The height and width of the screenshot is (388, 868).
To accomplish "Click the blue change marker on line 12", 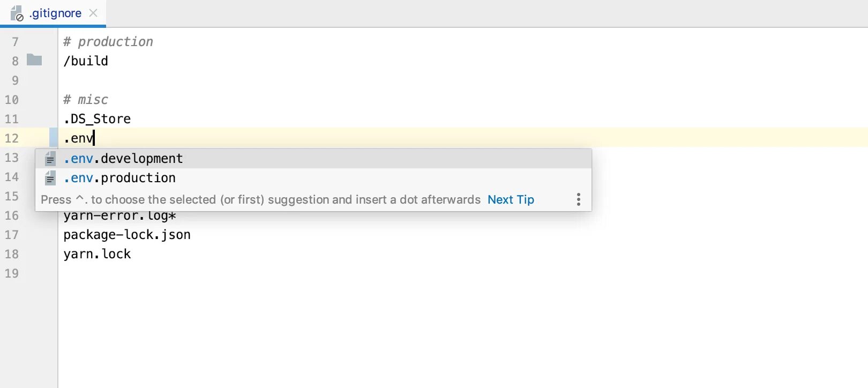I will coord(54,138).
